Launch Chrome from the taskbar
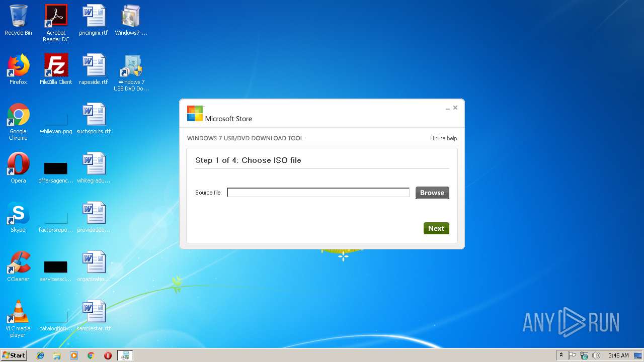The image size is (644, 362). [91, 355]
